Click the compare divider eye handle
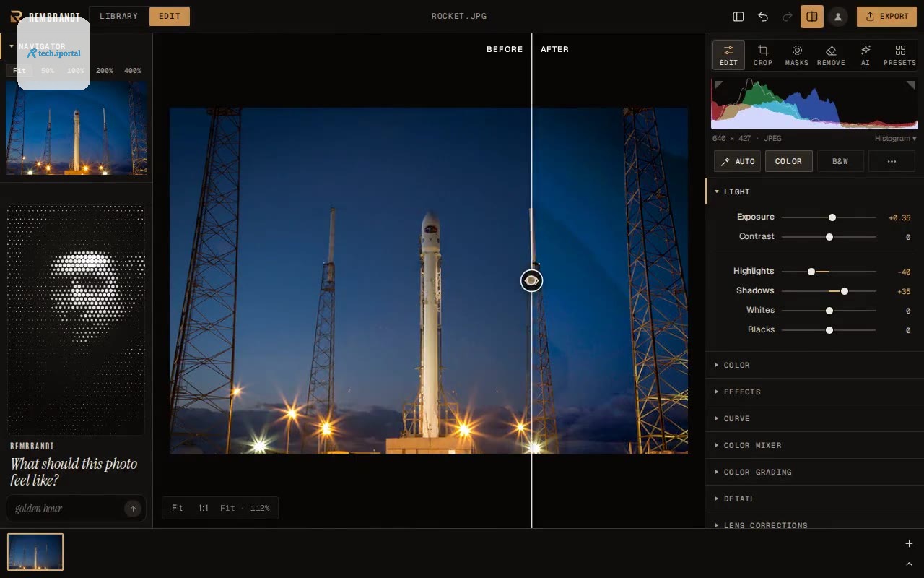The width and height of the screenshot is (924, 578). click(x=532, y=280)
